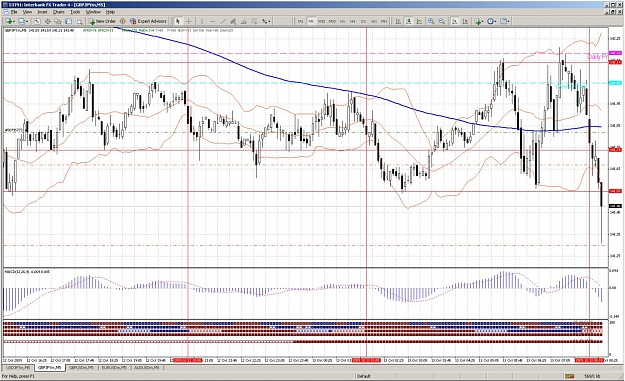The image size is (625, 381).
Task: Toggle the Navigator panel icon
Action: point(58,21)
